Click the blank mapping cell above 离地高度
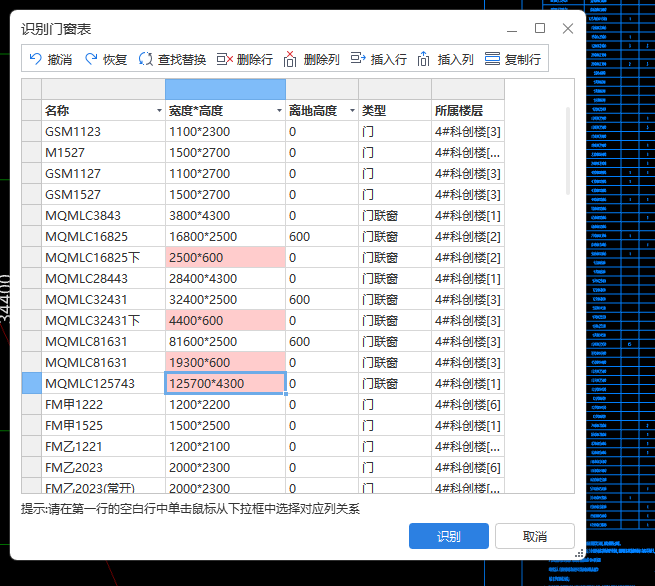This screenshot has width=655, height=586. pyautogui.click(x=322, y=89)
